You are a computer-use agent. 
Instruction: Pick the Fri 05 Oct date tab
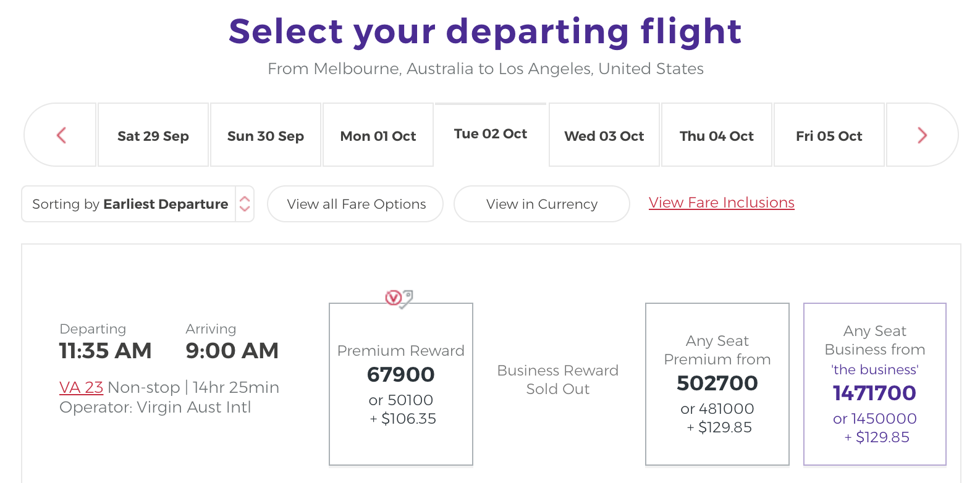tap(829, 135)
